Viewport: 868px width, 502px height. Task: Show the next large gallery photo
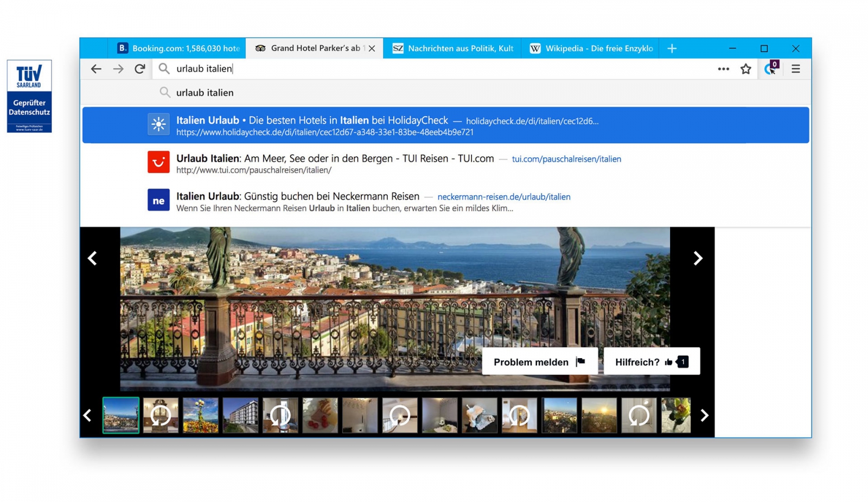(x=698, y=258)
